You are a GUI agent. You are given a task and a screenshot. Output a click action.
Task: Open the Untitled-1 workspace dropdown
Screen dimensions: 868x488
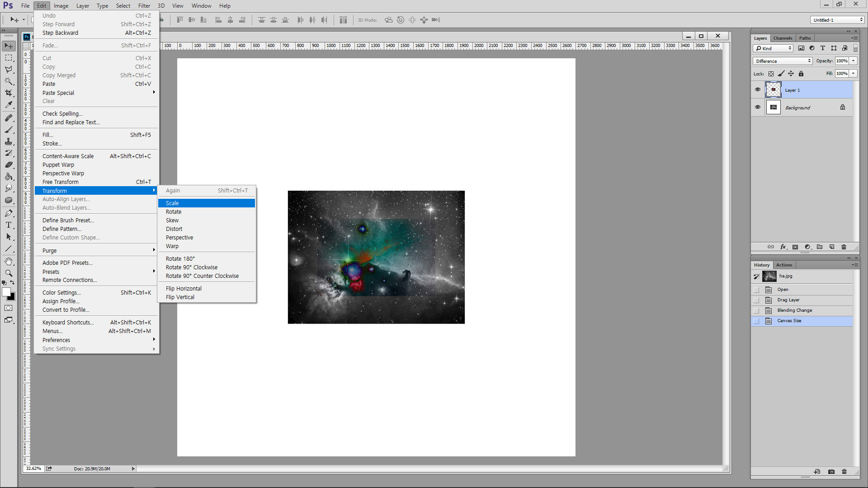(x=837, y=20)
